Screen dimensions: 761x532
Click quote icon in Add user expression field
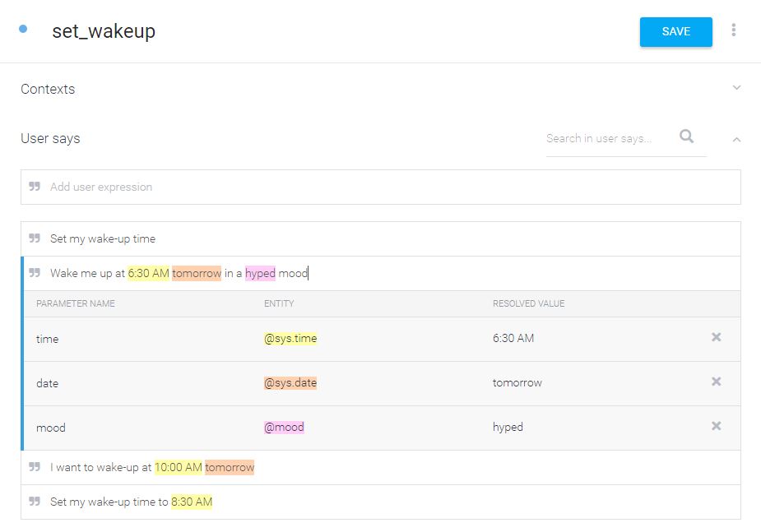click(x=35, y=187)
